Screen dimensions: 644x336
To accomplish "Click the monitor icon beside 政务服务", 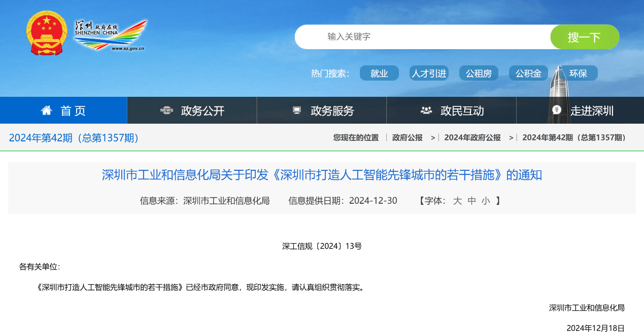I will tap(297, 110).
